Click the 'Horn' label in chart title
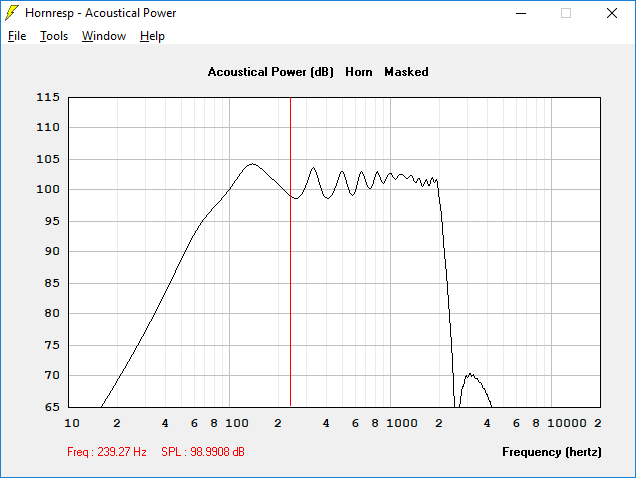This screenshot has height=478, width=636. (359, 72)
